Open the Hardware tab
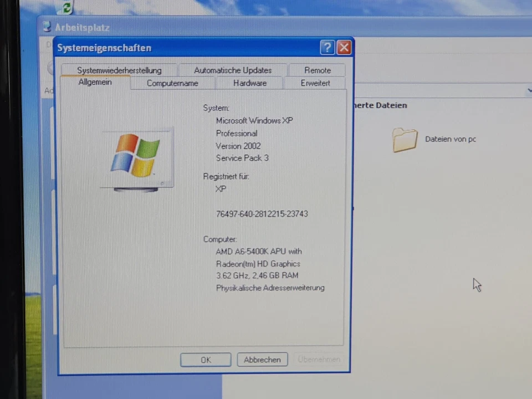The width and height of the screenshot is (532, 399). coord(249,83)
